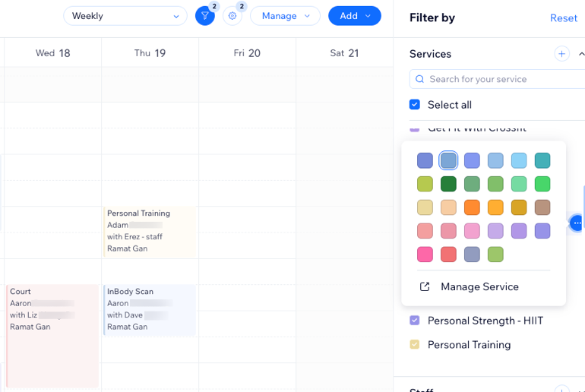
Task: Open calendar settings gear icon
Action: [x=232, y=16]
